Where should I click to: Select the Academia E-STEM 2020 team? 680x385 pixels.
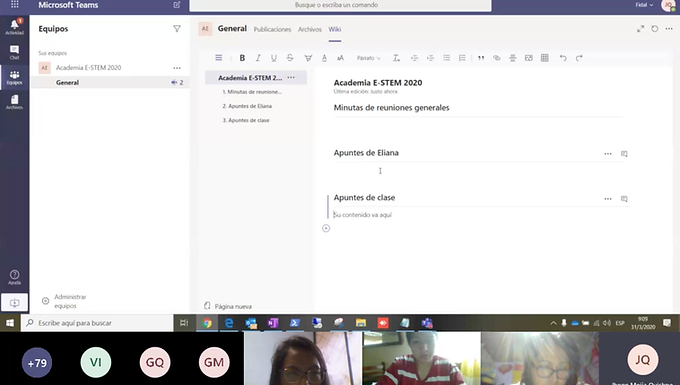(88, 68)
